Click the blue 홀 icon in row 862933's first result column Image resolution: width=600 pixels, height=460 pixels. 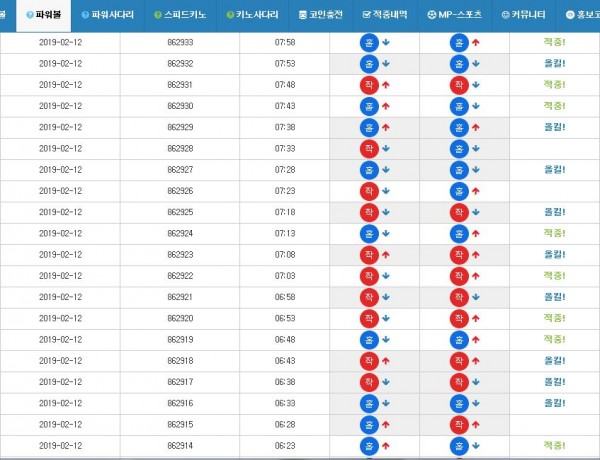tap(368, 43)
